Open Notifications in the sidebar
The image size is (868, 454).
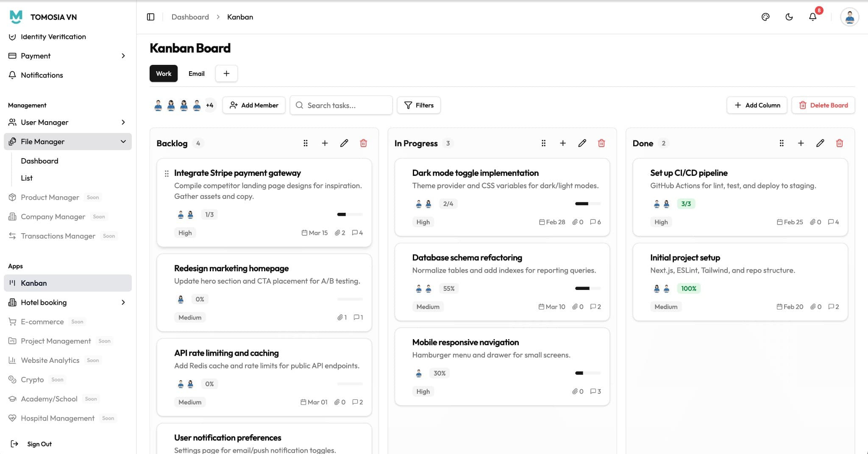68,75
